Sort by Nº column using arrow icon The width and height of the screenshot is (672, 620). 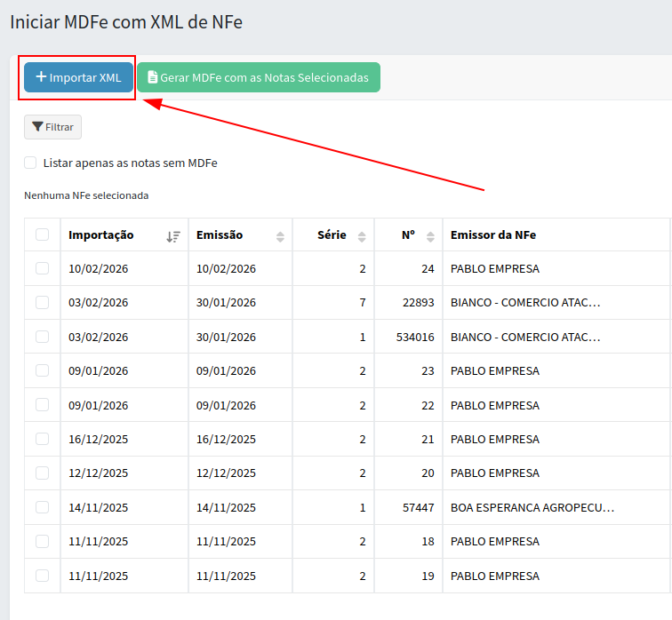431,235
